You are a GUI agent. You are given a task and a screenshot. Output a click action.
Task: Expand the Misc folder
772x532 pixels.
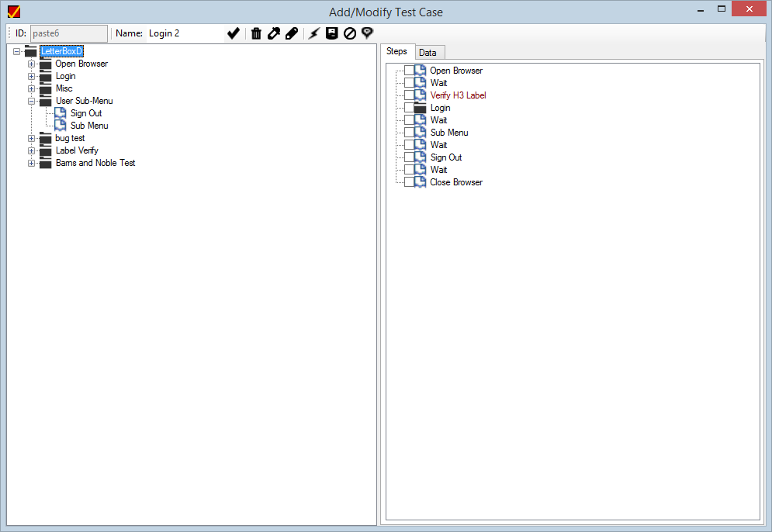[x=32, y=88]
